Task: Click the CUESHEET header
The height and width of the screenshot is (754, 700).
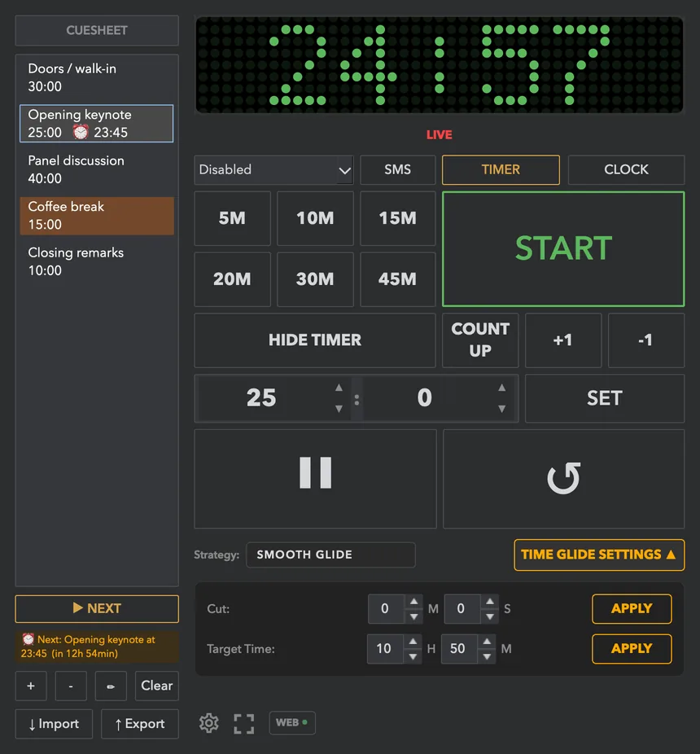Action: coord(97,30)
